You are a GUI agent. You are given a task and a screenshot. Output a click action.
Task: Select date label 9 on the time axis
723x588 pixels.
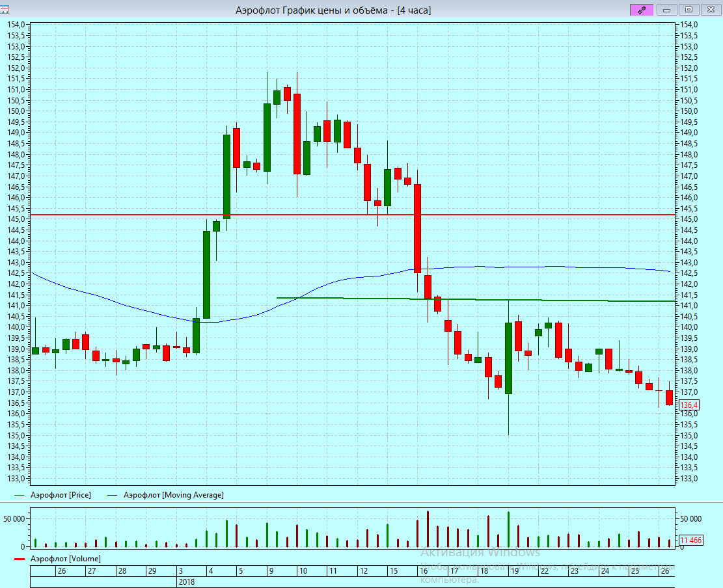[271, 571]
